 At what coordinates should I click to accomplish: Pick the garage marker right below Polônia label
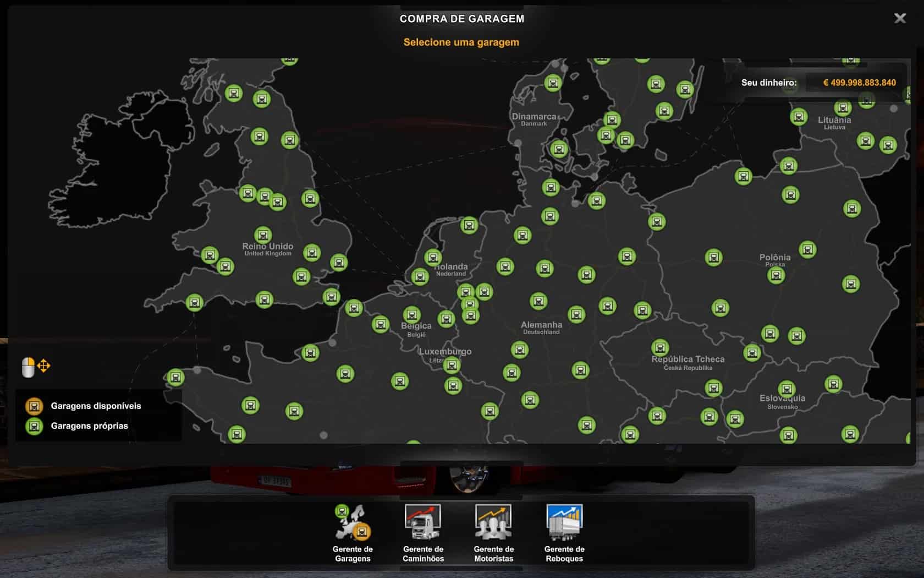(776, 275)
